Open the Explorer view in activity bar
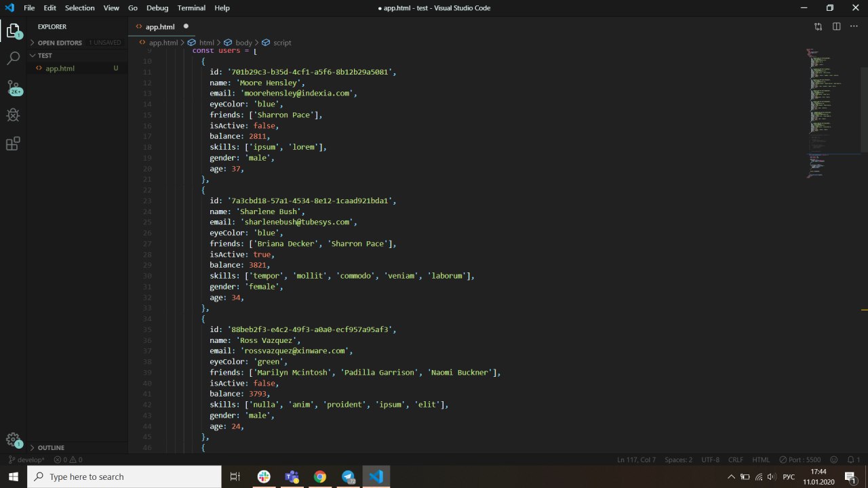 coord(13,30)
